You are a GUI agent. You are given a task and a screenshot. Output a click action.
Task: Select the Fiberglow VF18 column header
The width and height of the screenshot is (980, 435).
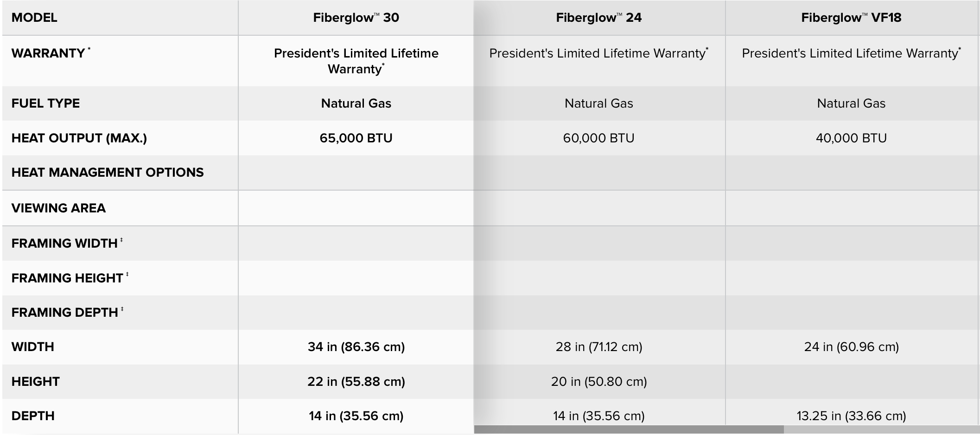pos(851,18)
